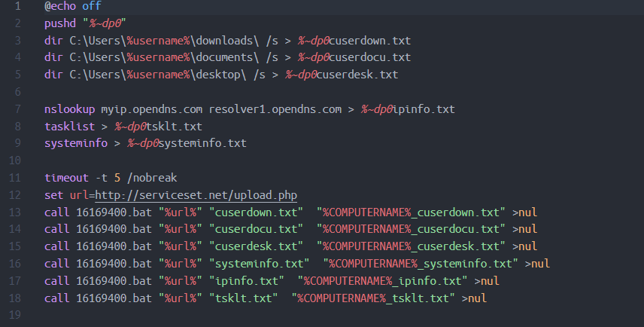Click the 'call' keyword on line 15

pos(57,246)
